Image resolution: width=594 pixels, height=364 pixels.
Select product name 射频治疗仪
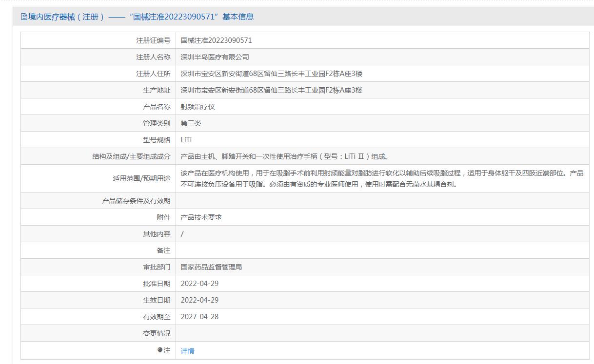[198, 107]
